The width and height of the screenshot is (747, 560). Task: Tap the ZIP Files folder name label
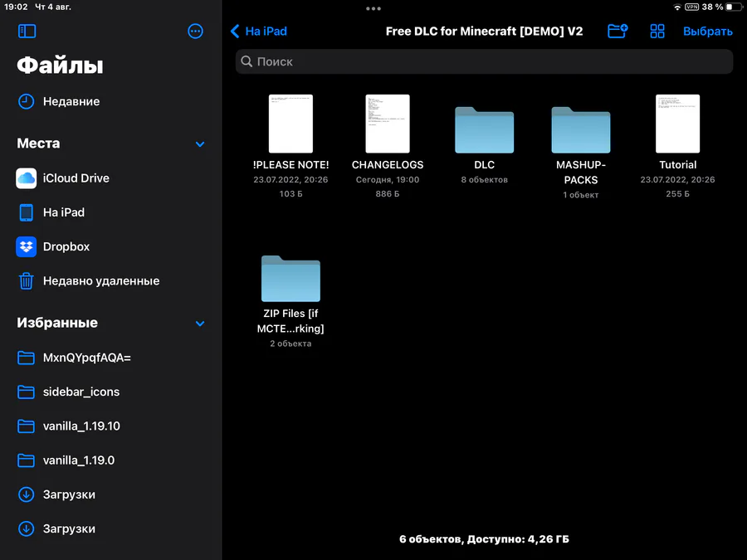point(290,321)
